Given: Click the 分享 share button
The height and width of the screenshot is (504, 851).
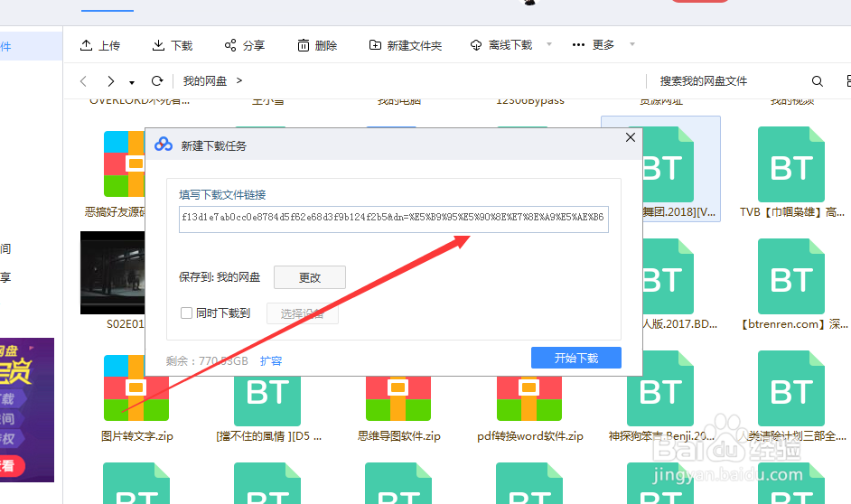Looking at the screenshot, I should point(244,45).
